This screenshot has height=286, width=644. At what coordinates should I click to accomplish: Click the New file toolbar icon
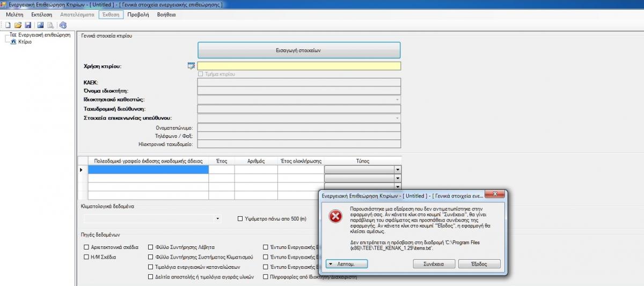coord(8,25)
